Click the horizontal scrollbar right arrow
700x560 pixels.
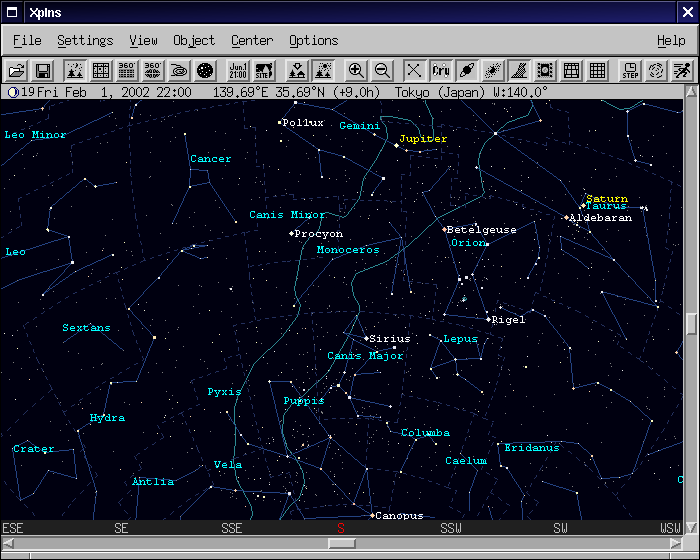pos(677,543)
